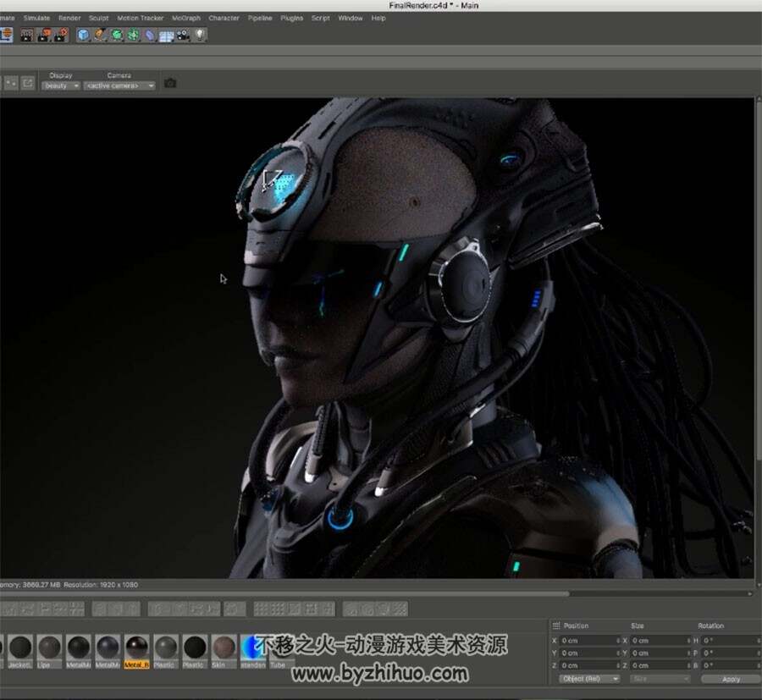Click the green Subdivision generator icon
Viewport: 762px width, 700px height.
[117, 35]
